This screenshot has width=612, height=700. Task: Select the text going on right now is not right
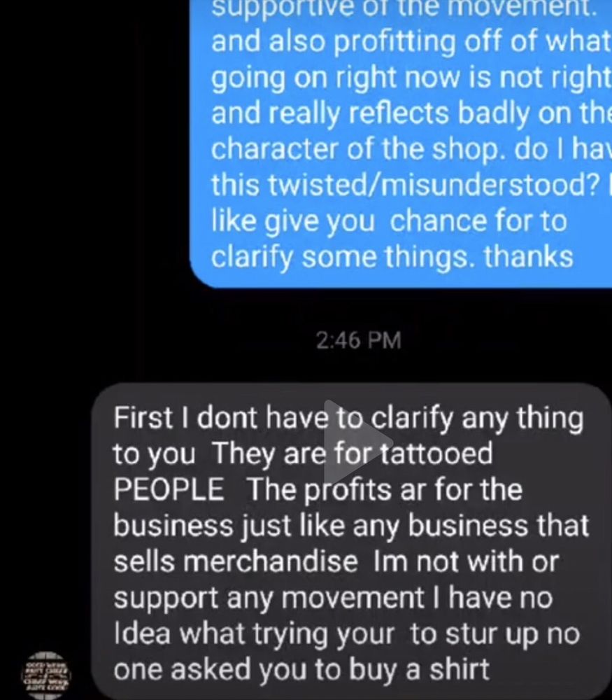pyautogui.click(x=411, y=78)
